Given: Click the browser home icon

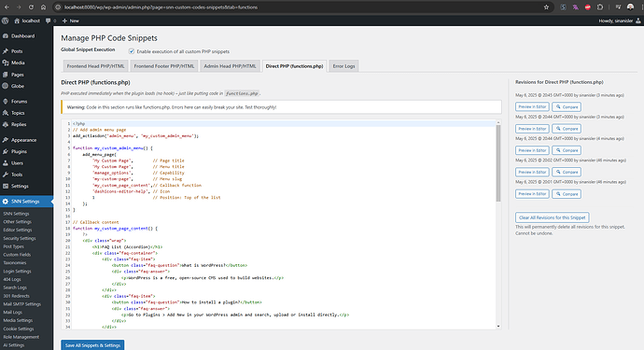Looking at the screenshot, I should tap(43, 7).
